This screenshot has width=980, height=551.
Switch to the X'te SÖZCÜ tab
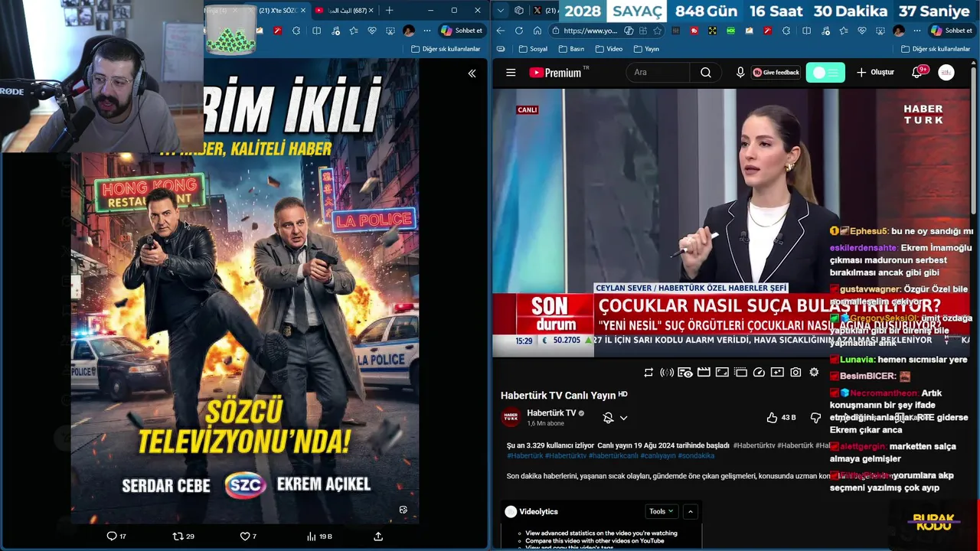click(x=279, y=11)
